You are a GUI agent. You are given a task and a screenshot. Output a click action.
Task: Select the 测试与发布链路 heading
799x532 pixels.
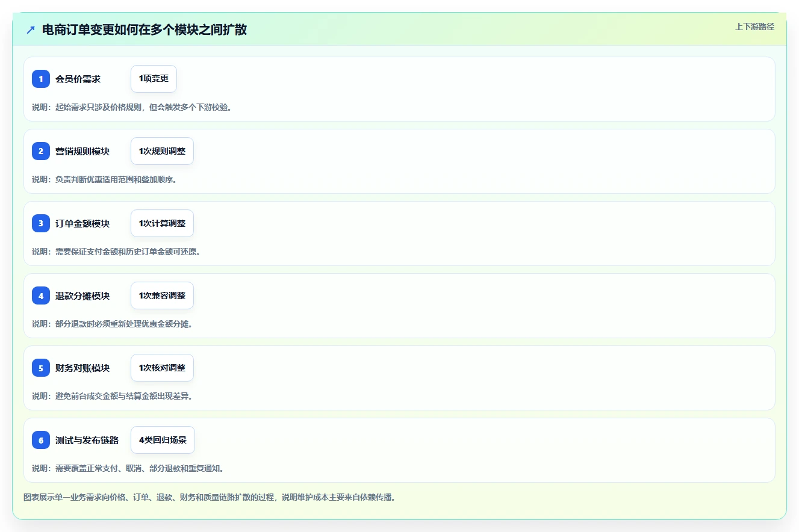tap(87, 440)
